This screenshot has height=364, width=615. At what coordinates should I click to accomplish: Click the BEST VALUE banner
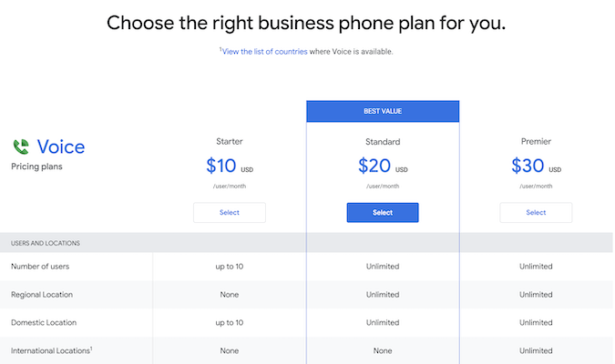(383, 111)
